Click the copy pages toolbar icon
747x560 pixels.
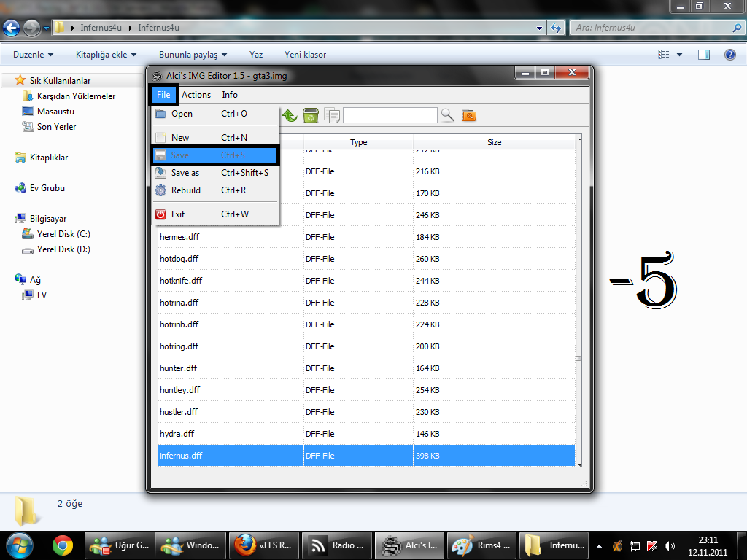pos(332,115)
